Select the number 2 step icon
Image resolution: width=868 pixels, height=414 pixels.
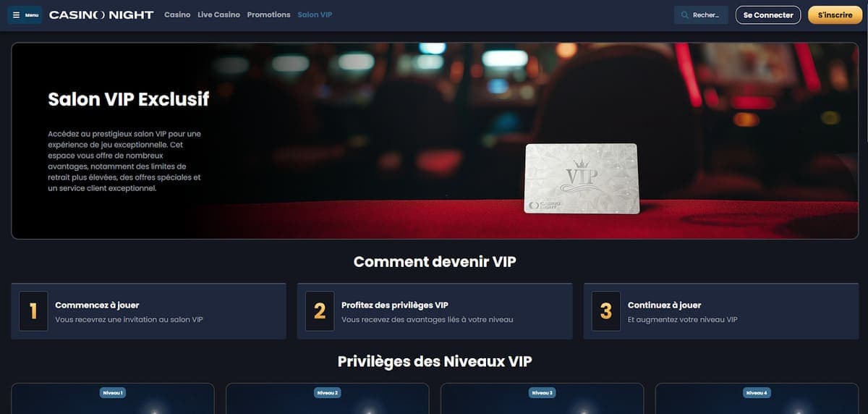click(320, 311)
